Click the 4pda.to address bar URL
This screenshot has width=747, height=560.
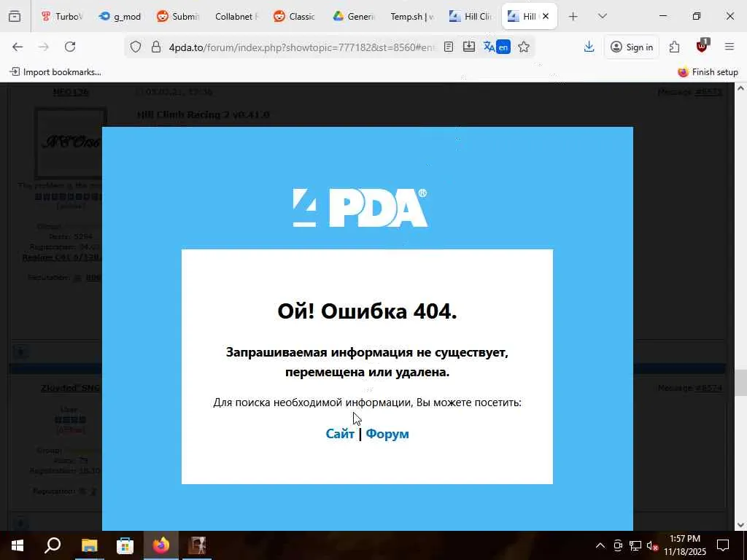pyautogui.click(x=301, y=47)
